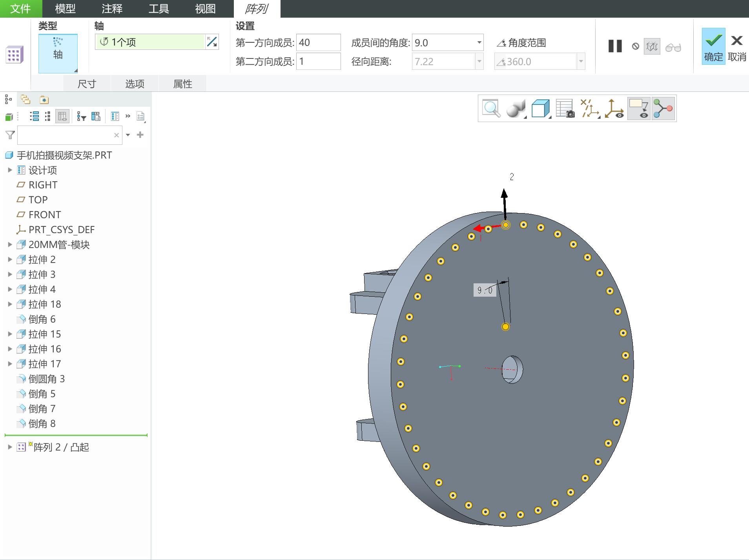This screenshot has height=560, width=749.
Task: Open the angle between members dropdown
Action: tap(479, 42)
